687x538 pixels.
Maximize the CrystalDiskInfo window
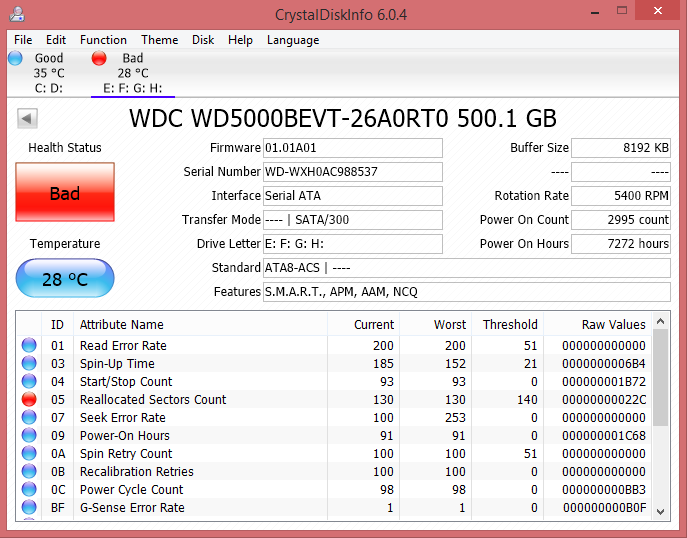pyautogui.click(x=622, y=11)
